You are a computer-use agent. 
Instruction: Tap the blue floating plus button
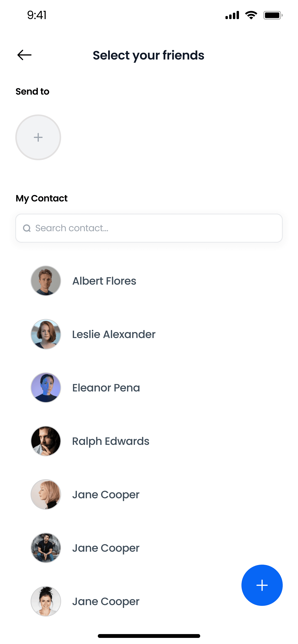[x=262, y=585]
